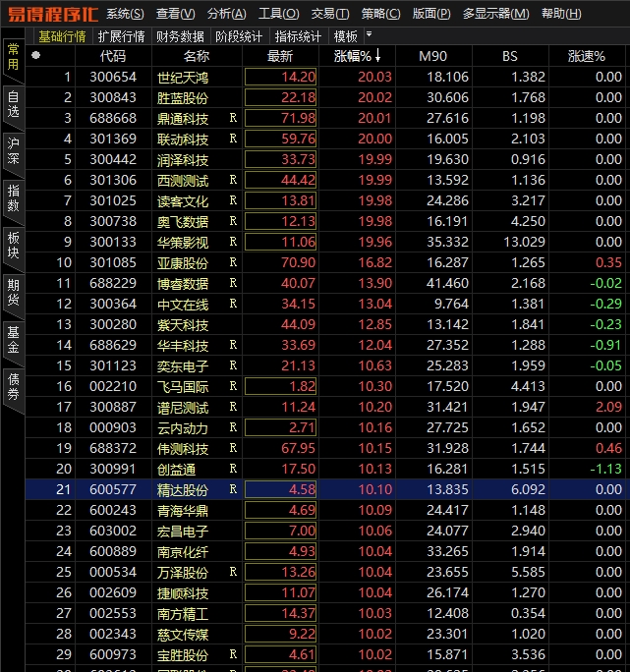This screenshot has width=630, height=672.
Task: Click the R marker of 联动科技
Action: (233, 139)
